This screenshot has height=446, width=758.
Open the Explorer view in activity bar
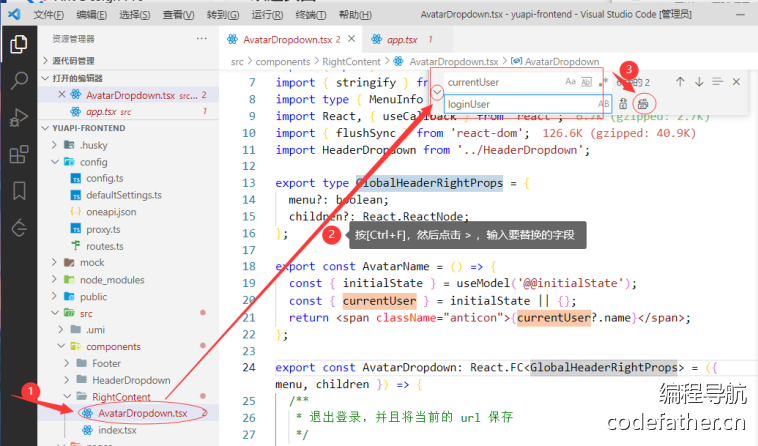coord(18,44)
